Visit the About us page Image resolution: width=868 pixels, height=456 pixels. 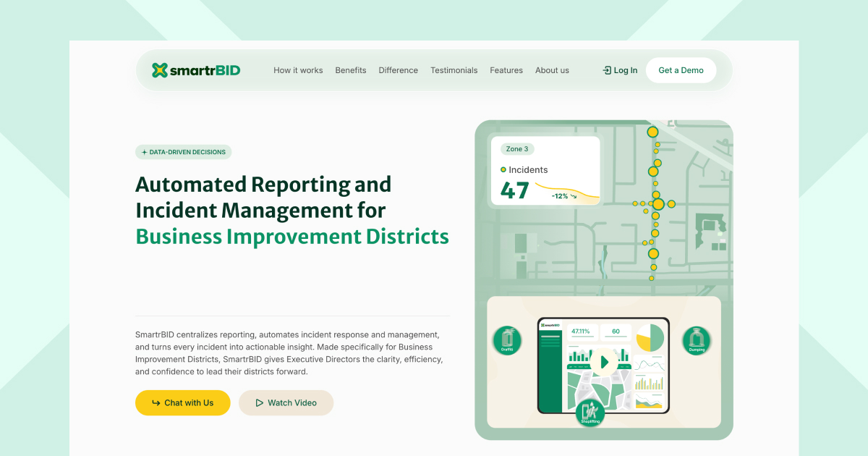coord(552,70)
